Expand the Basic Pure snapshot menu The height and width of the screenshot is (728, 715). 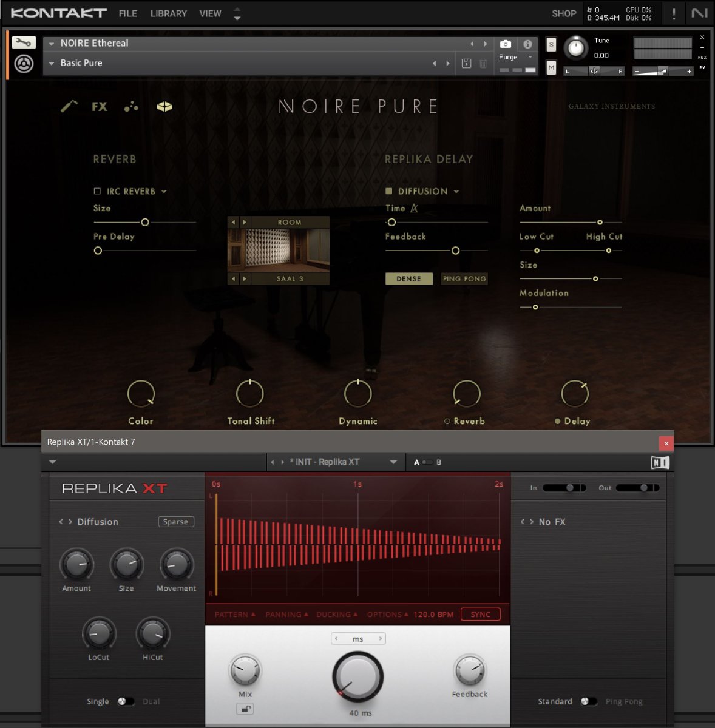[52, 63]
